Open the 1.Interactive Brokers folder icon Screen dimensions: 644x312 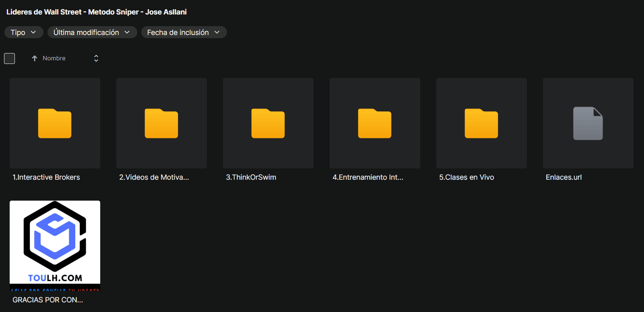55,123
